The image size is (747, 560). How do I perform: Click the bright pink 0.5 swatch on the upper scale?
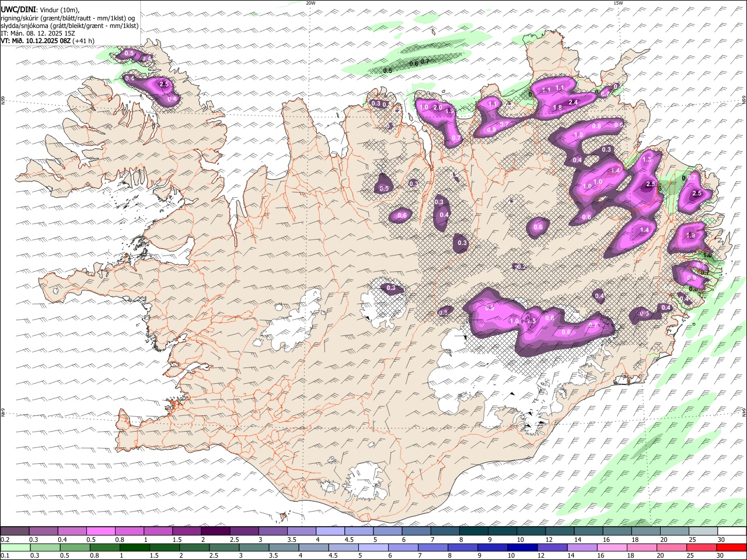point(101,531)
